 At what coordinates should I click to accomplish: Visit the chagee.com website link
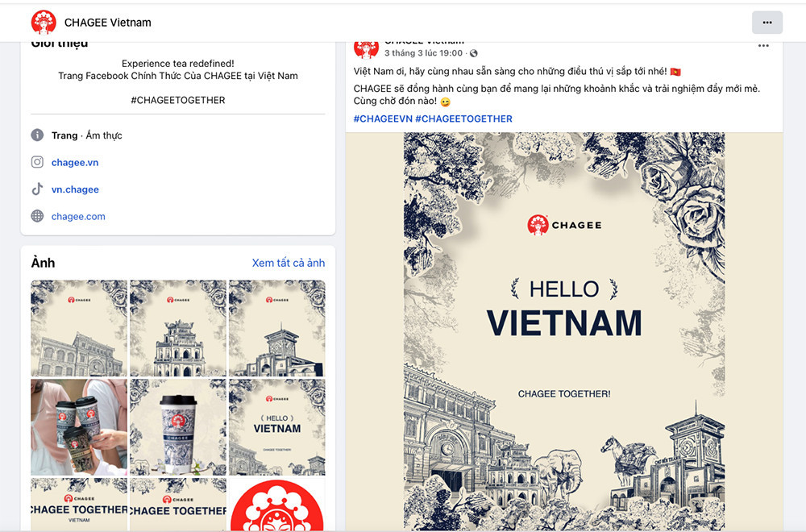(x=78, y=216)
